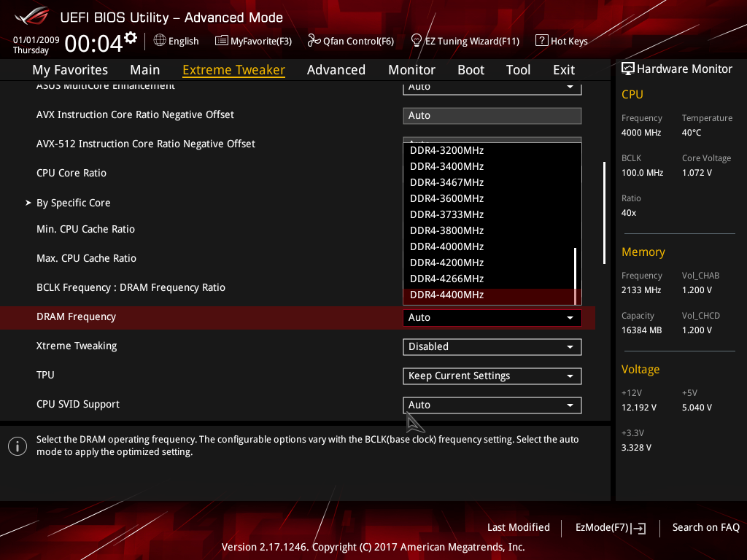747x560 pixels.
Task: Click the Qfan fan icon
Action: pos(314,41)
